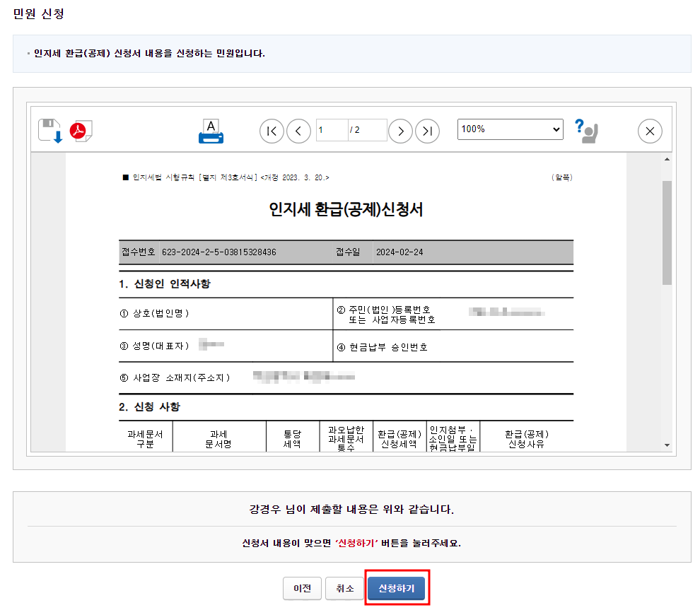Click the 이전 button to go back

pyautogui.click(x=302, y=587)
